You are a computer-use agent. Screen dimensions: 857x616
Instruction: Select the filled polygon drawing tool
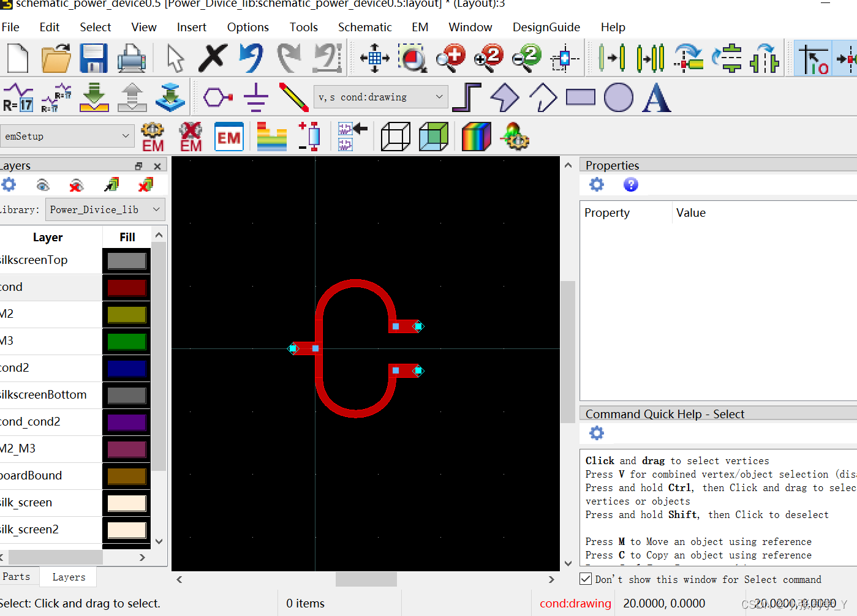tap(505, 97)
